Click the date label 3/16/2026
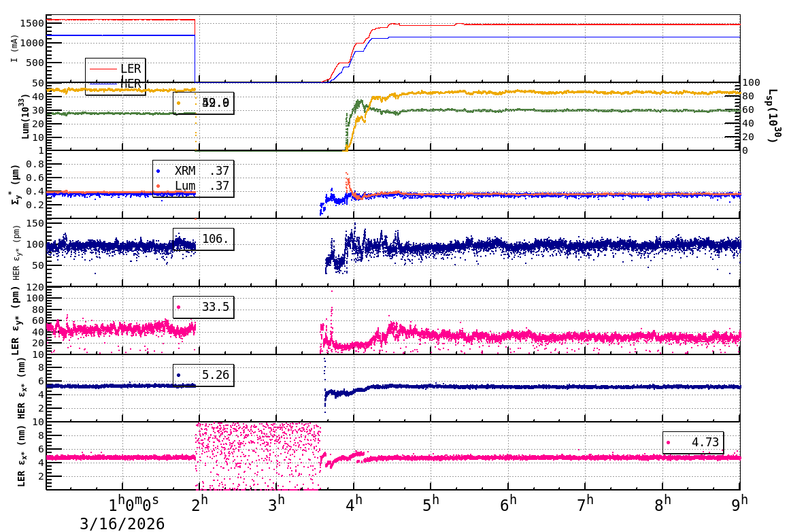Viewport: 789px width, 532px height. coord(122,524)
